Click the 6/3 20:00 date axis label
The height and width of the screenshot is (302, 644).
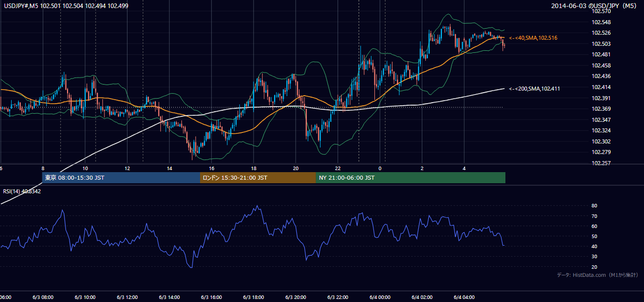point(296,297)
